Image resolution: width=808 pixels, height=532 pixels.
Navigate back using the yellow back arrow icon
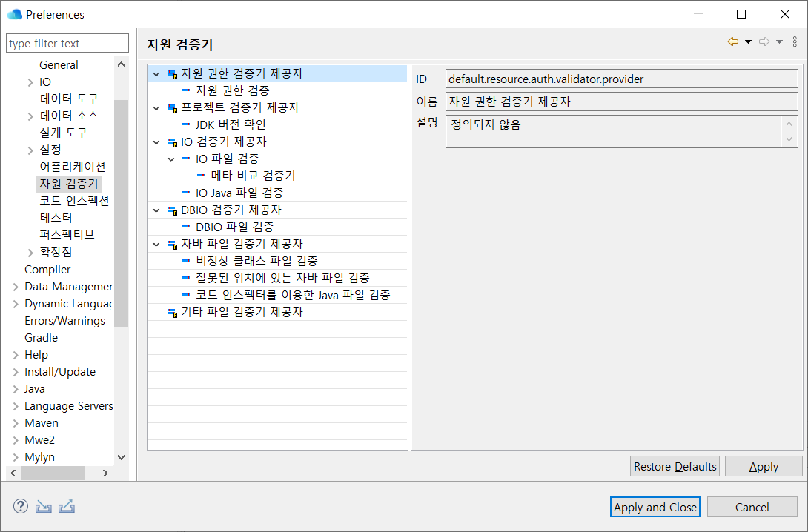(x=732, y=41)
